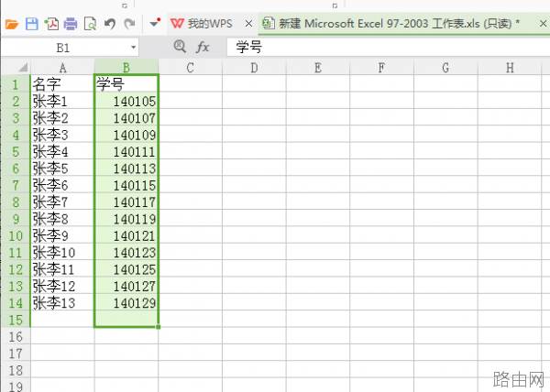The width and height of the screenshot is (550, 392).
Task: Save workbook using the floppy icon
Action: pyautogui.click(x=31, y=24)
